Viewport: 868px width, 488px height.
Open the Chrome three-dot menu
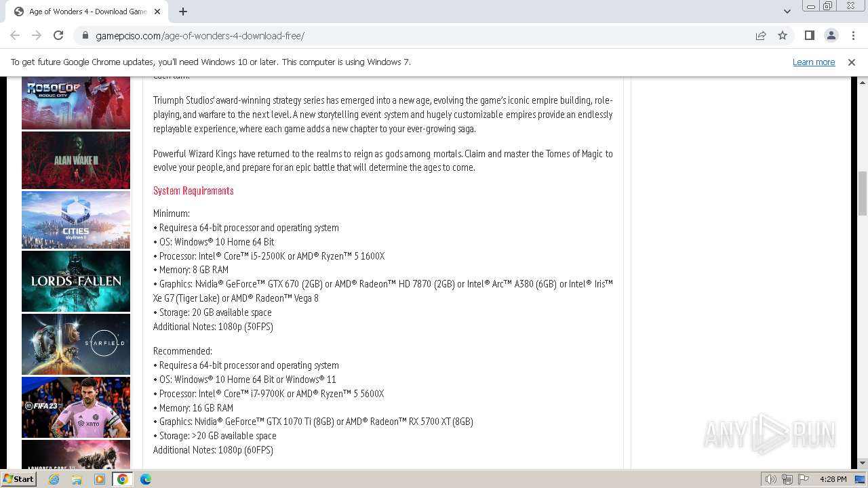coord(852,35)
